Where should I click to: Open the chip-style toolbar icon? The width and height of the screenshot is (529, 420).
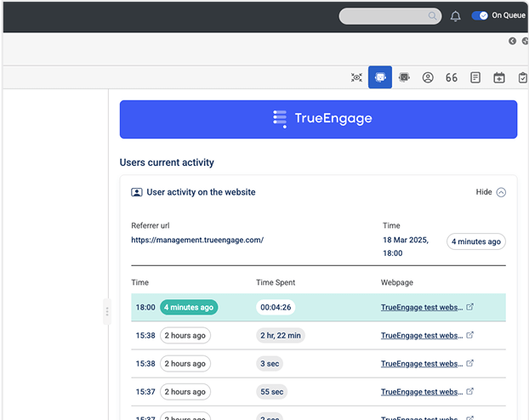404,77
